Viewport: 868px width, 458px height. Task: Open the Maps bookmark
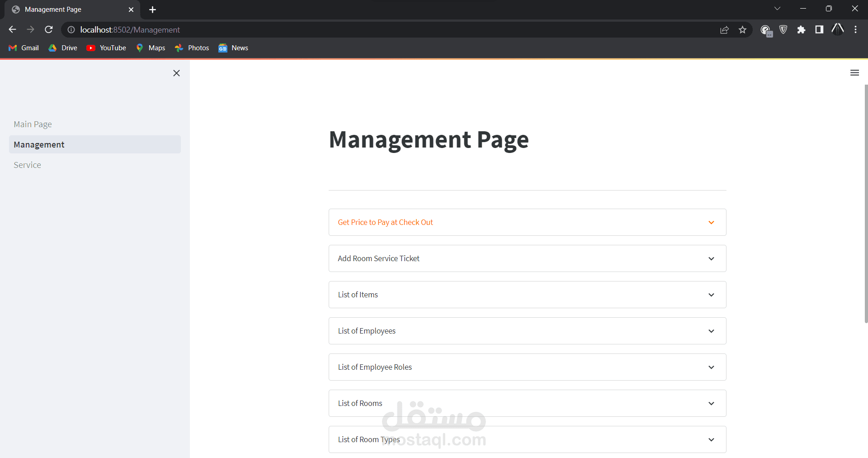(x=151, y=48)
